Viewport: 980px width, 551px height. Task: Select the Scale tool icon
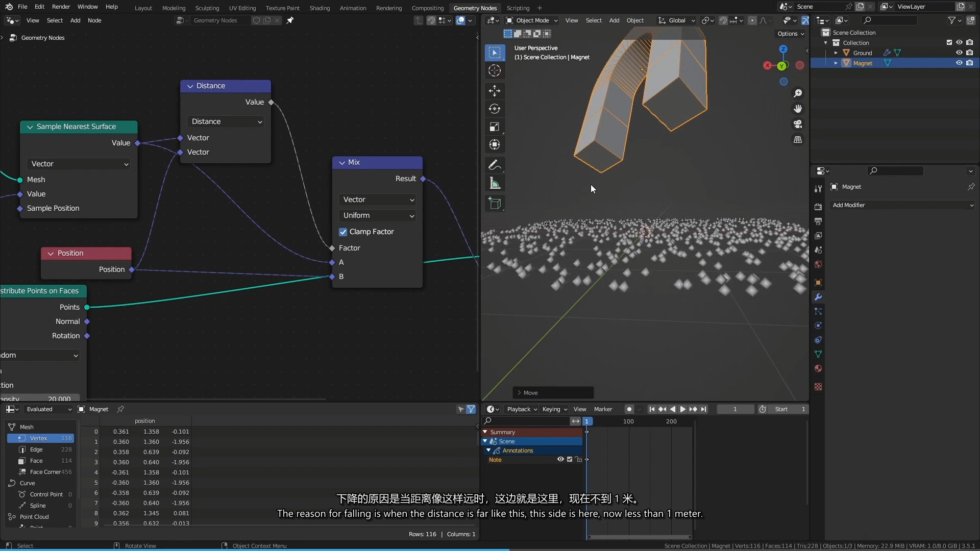coord(494,127)
